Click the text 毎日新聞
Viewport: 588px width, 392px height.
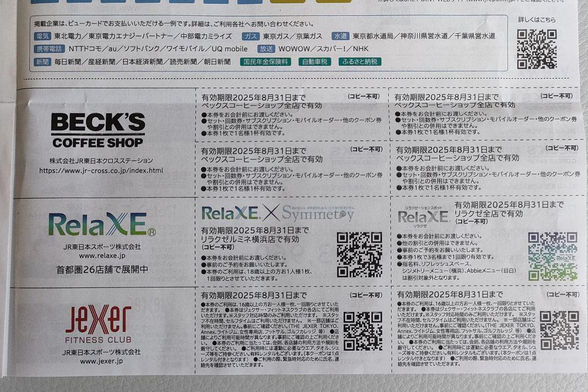[x=68, y=62]
